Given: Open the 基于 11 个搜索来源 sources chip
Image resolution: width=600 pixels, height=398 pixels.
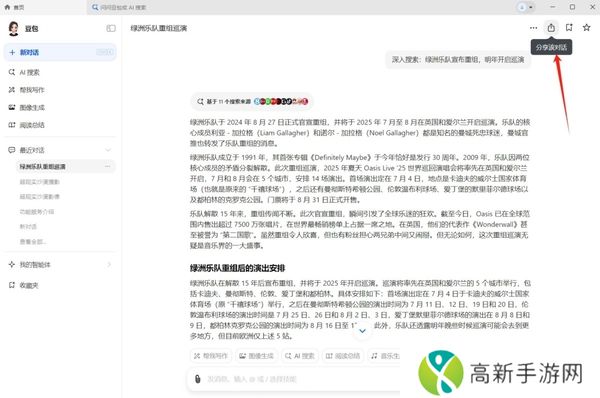Looking at the screenshot, I should (253, 101).
